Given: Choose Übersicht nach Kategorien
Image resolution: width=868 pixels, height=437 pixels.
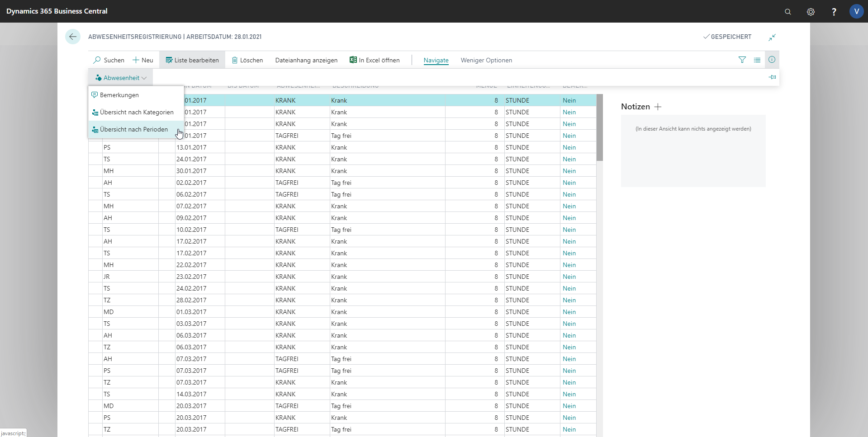Looking at the screenshot, I should tap(137, 112).
